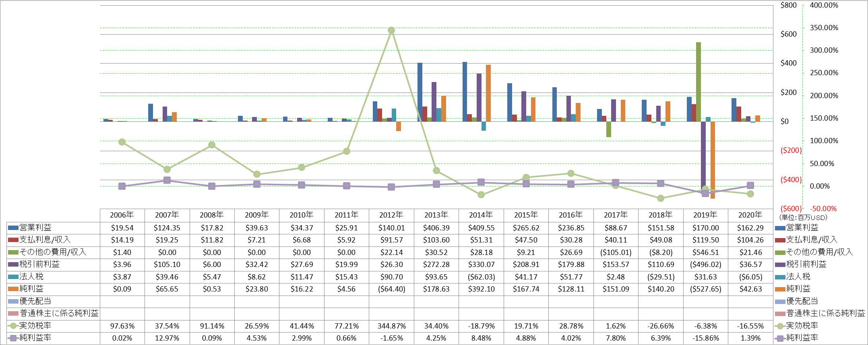Select the 2017 negative green bar
868x345 pixels.
(609, 129)
